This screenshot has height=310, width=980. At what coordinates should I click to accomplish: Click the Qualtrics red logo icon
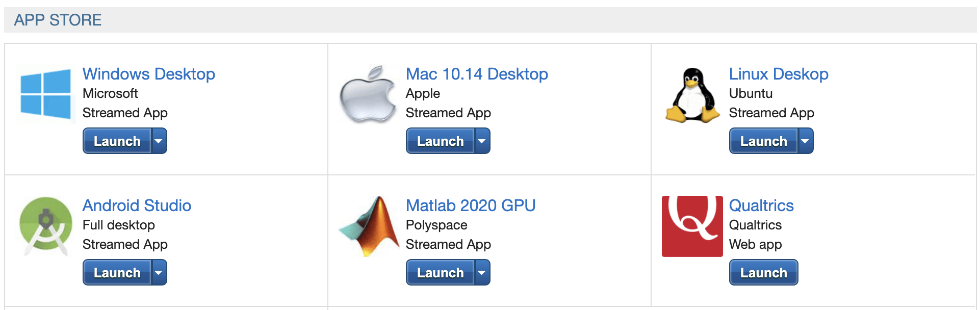click(692, 226)
